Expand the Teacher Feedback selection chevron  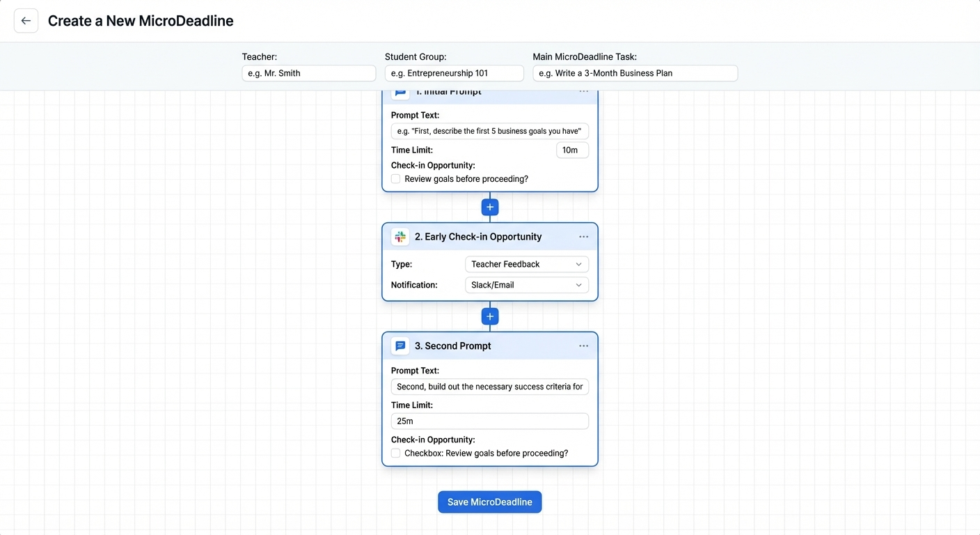[x=578, y=264]
